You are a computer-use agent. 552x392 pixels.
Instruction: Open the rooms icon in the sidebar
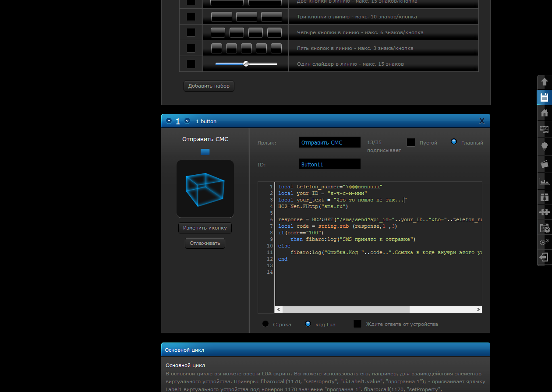[545, 129]
